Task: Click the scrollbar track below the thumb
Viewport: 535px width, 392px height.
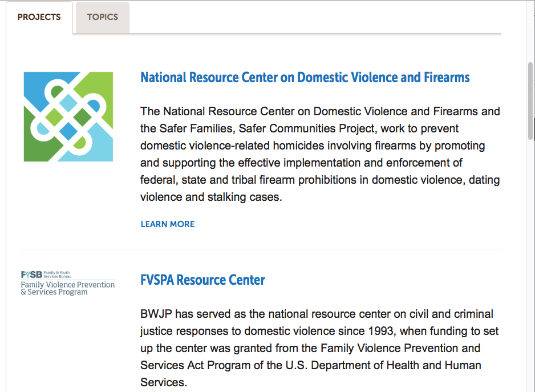Action: pyautogui.click(x=531, y=257)
